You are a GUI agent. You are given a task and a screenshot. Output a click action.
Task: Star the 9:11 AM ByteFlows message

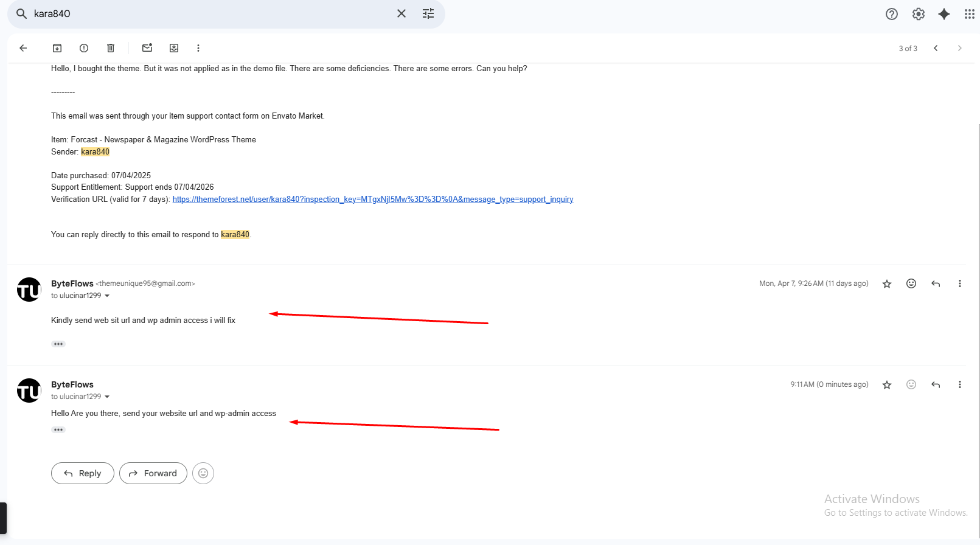pyautogui.click(x=887, y=384)
